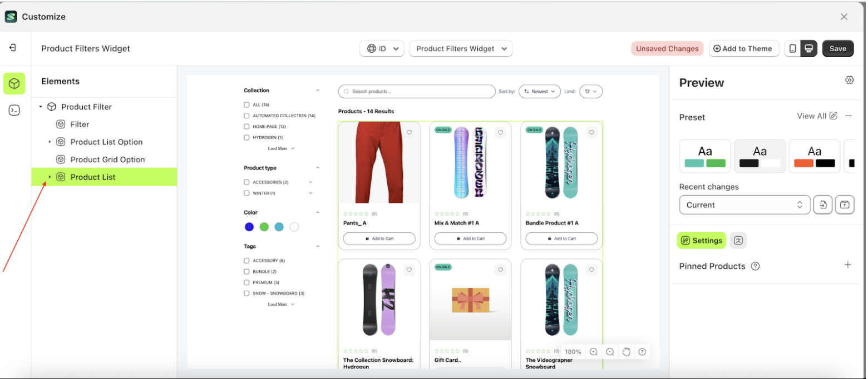Click the Save button
The width and height of the screenshot is (868, 379).
[837, 48]
